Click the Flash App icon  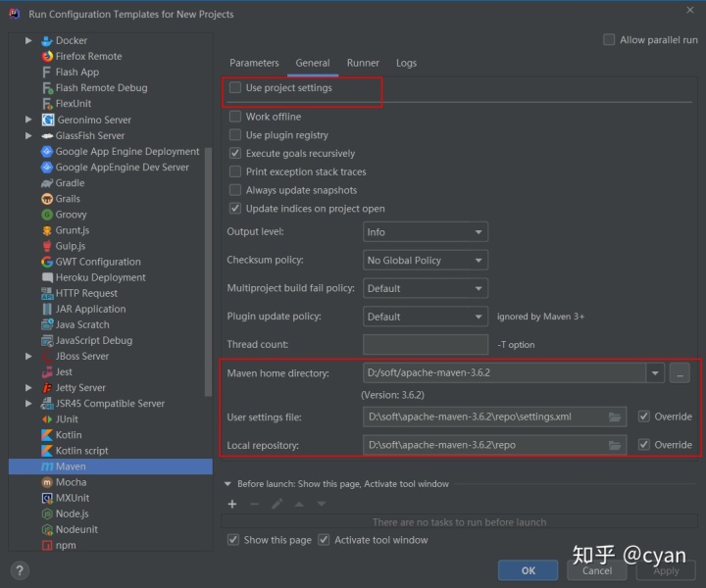(x=46, y=72)
